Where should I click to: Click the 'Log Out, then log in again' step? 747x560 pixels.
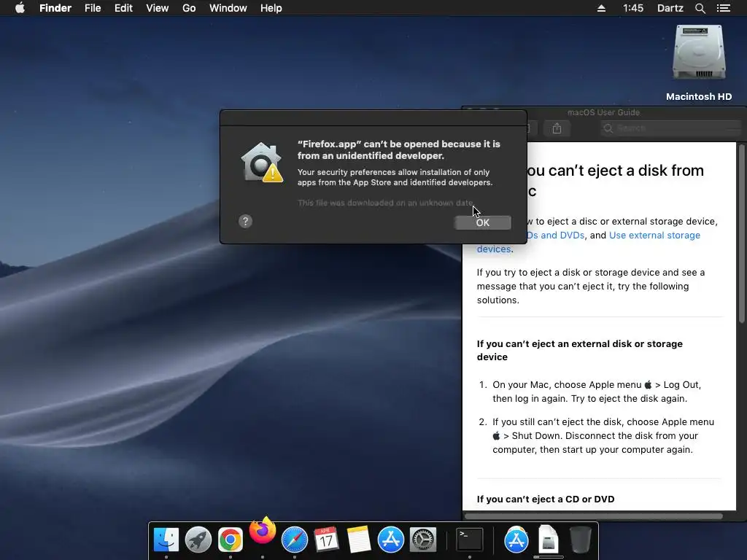597,392
